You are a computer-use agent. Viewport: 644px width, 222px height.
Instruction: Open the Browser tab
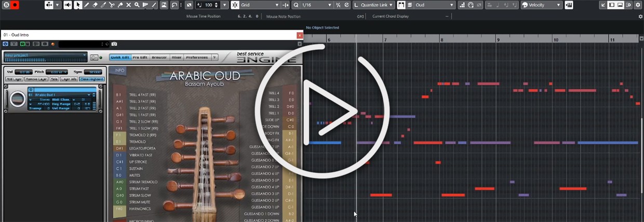159,57
